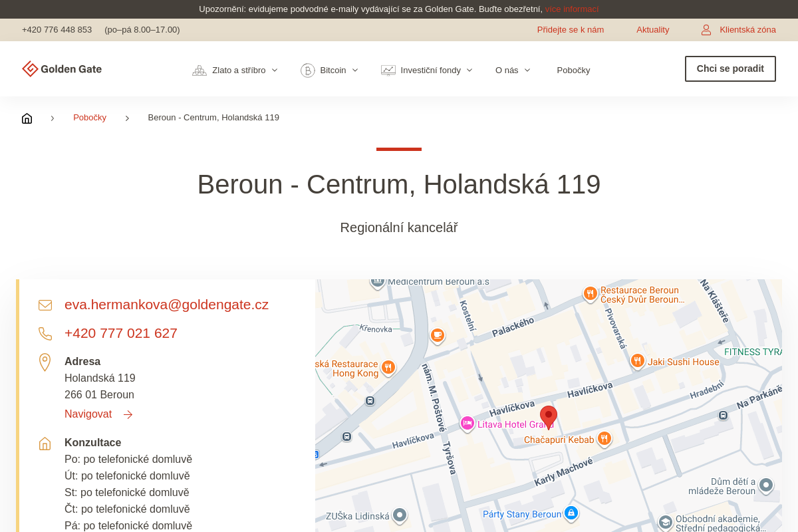
Task: Click the Párty Stany Beroun shop marker
Action: pyautogui.click(x=571, y=513)
